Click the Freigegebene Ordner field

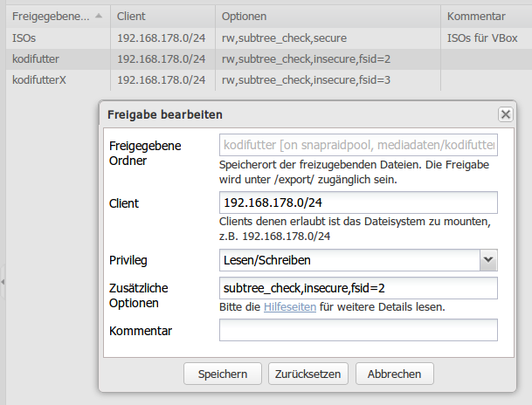pyautogui.click(x=358, y=145)
